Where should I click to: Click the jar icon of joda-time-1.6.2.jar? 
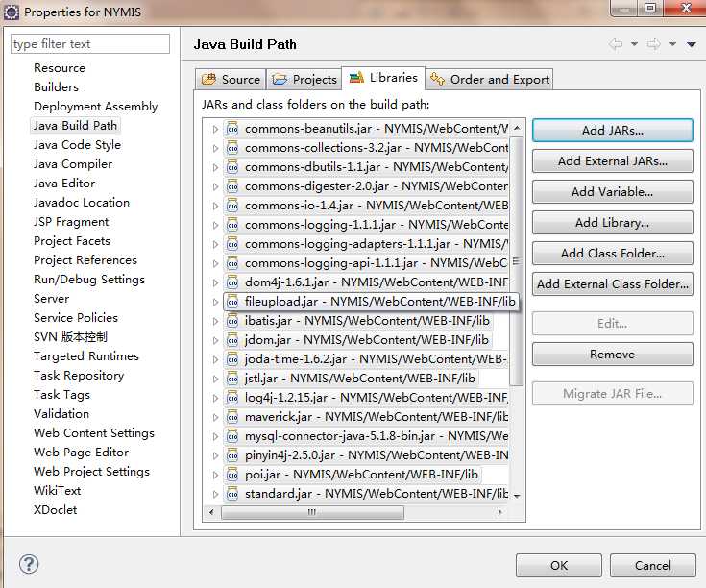pyautogui.click(x=232, y=359)
